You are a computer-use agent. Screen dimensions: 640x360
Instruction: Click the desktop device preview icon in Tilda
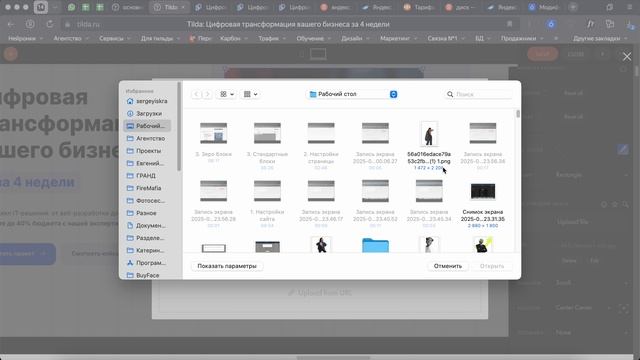(x=318, y=54)
